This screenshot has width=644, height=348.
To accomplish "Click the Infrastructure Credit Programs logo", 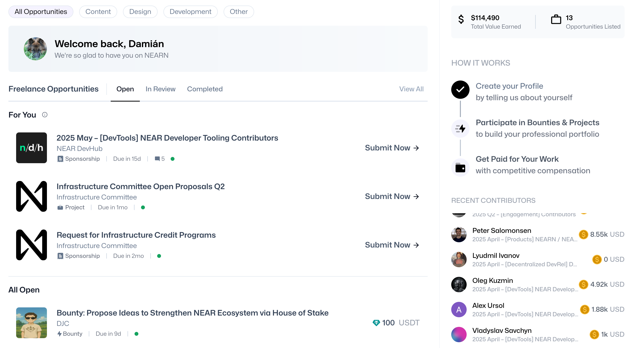I will pos(32,245).
